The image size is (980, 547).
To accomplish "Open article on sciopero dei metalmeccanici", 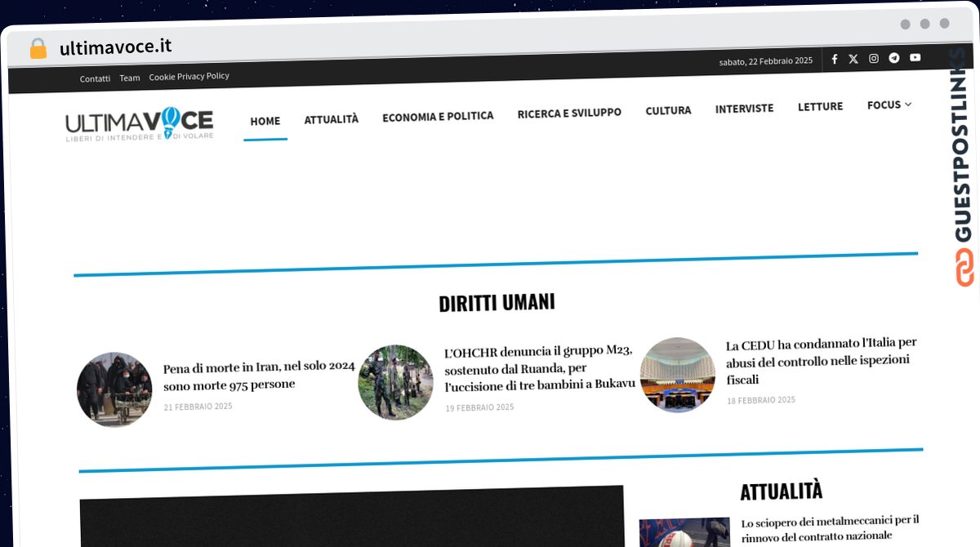I will 831,529.
